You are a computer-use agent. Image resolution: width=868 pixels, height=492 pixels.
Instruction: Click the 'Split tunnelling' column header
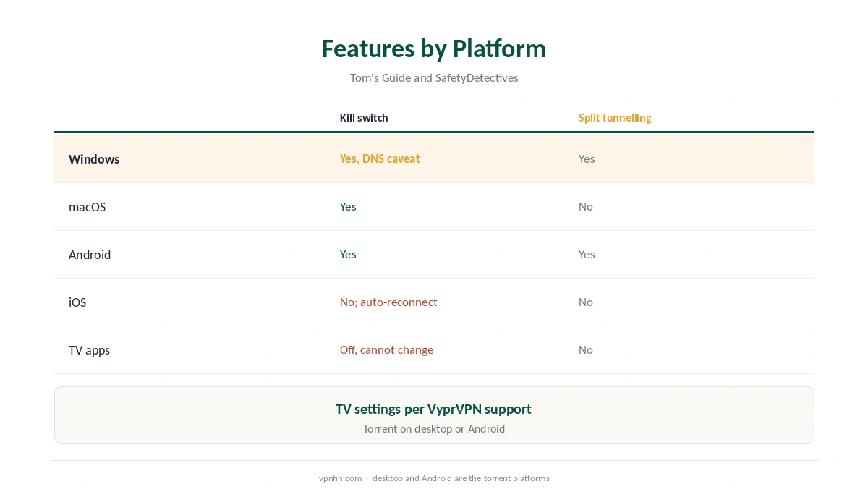tap(615, 118)
